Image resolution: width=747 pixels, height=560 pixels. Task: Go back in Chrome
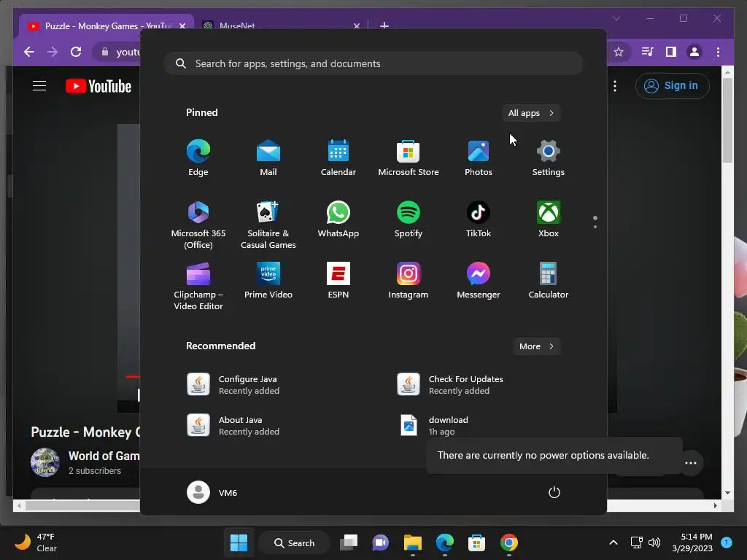(x=29, y=52)
